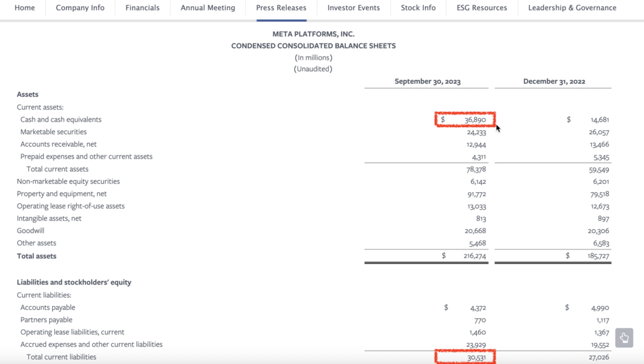Click prepaid expenses value "5,345"
Screen dimensions: 644x364
(601, 157)
